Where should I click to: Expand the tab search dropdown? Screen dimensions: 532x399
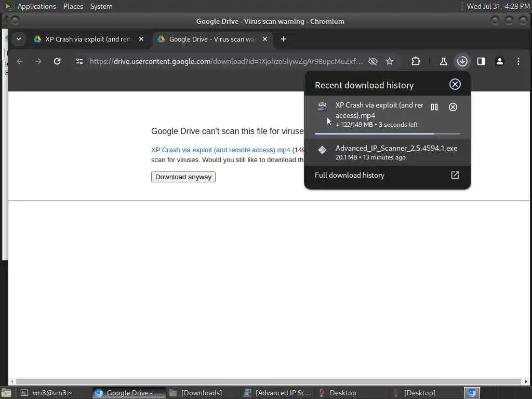coord(19,39)
